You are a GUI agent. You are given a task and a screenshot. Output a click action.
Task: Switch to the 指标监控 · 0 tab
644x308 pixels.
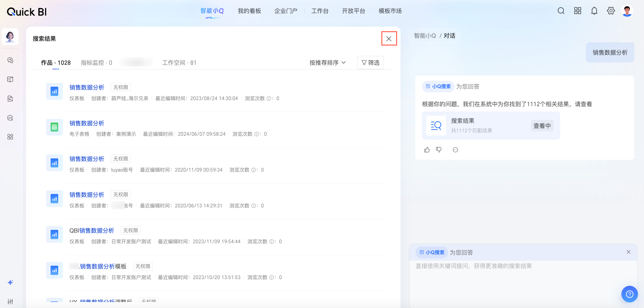coord(96,63)
